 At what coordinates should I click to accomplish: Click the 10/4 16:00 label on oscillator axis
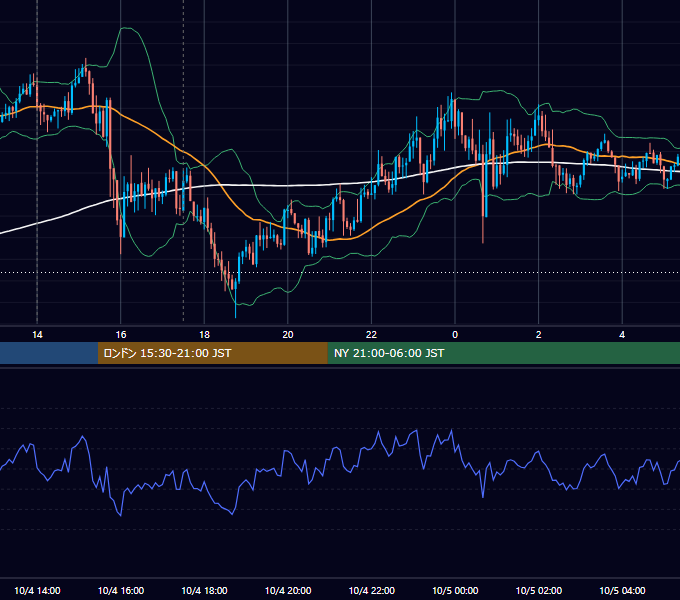coord(121,590)
